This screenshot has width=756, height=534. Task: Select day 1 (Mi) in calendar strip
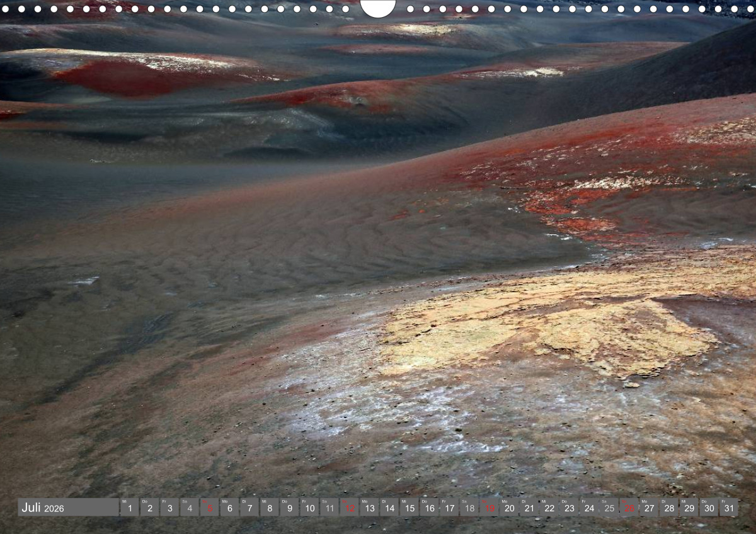[x=129, y=508]
